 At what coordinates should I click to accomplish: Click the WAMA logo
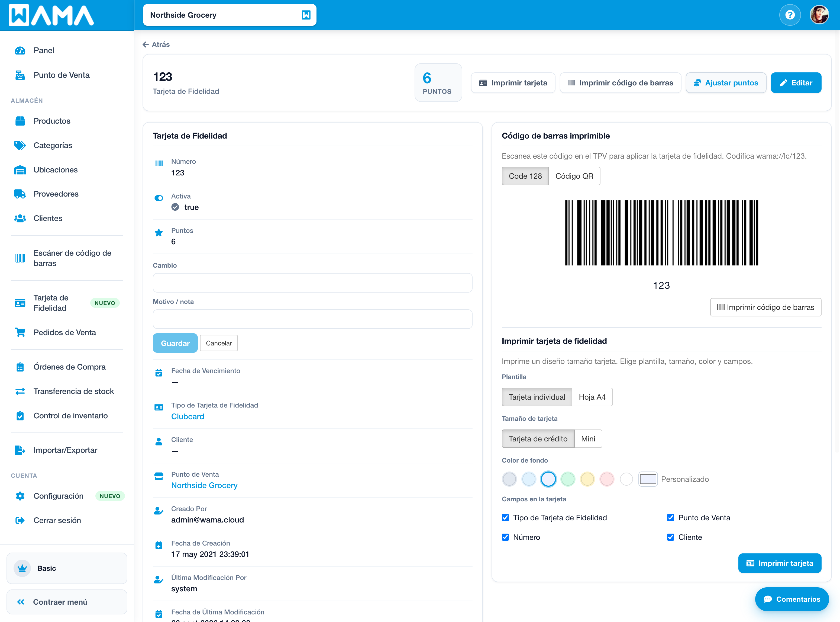[51, 15]
